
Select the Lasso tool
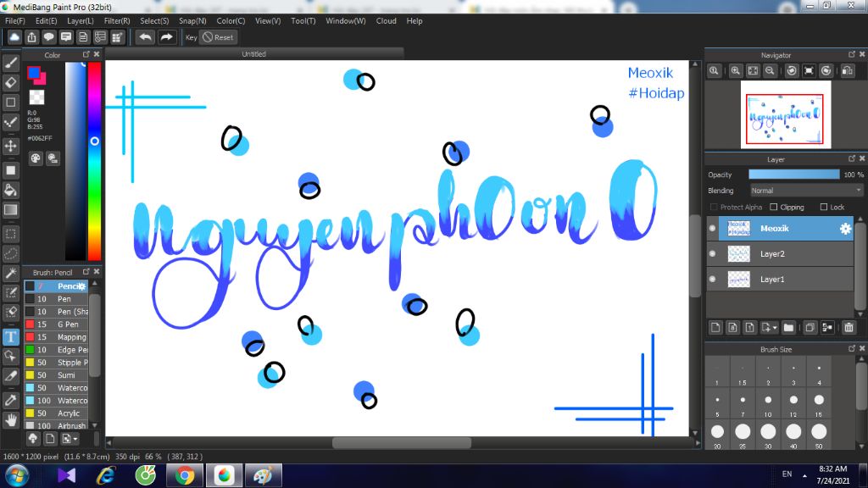coord(10,254)
